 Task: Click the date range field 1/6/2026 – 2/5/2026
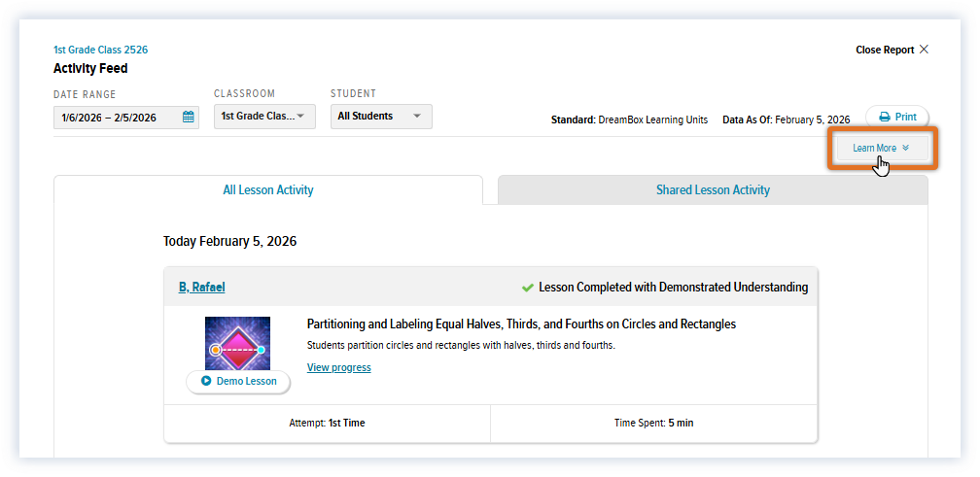tap(126, 117)
